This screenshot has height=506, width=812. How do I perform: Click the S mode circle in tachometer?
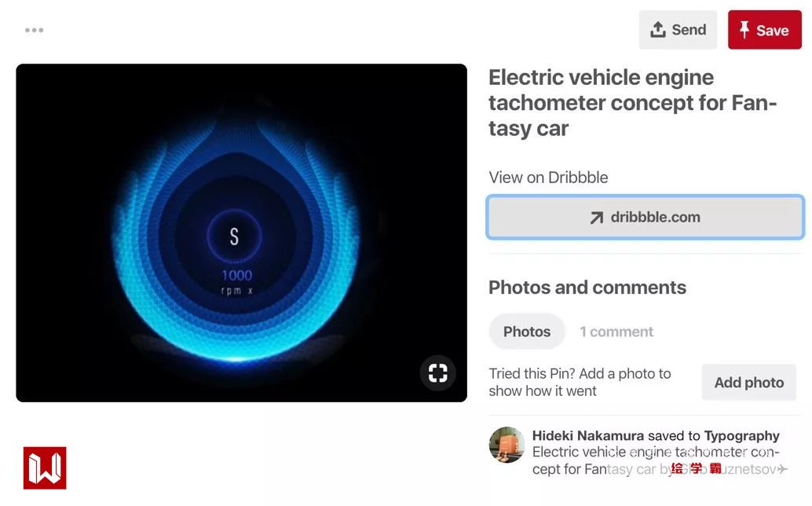tap(234, 236)
